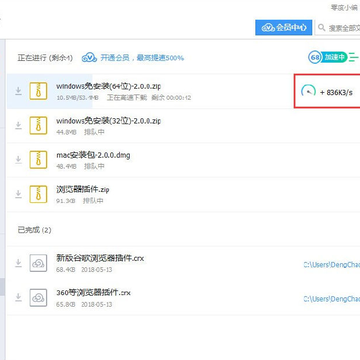Click the 68 acceleration circle badge
This screenshot has height=360, width=360.
pyautogui.click(x=315, y=57)
